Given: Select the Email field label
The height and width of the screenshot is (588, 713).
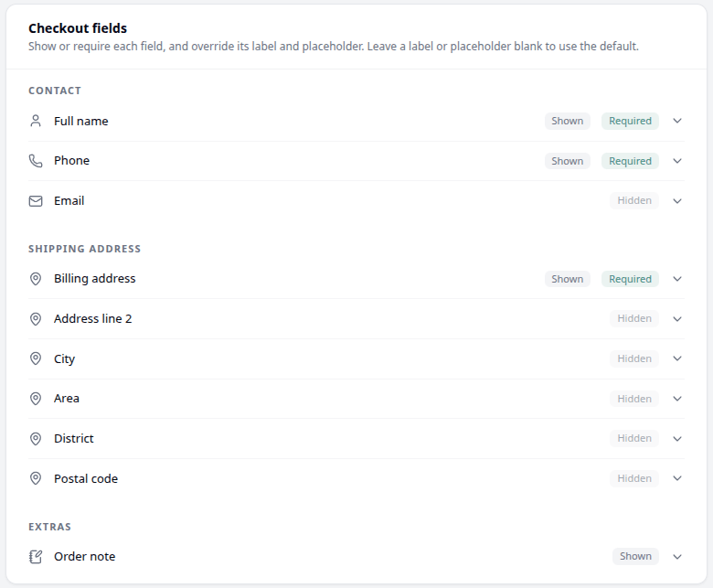Looking at the screenshot, I should (x=69, y=200).
